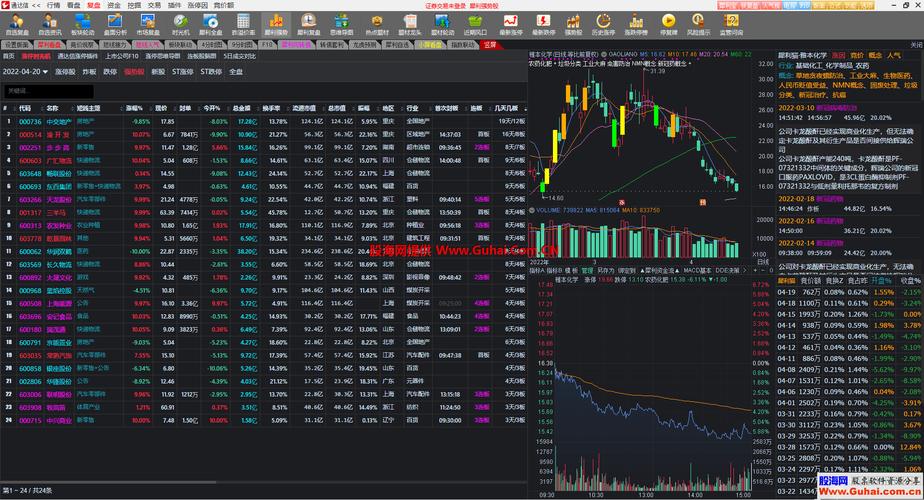
Task: Open the 题材龙头 toolbar icon
Action: (410, 25)
